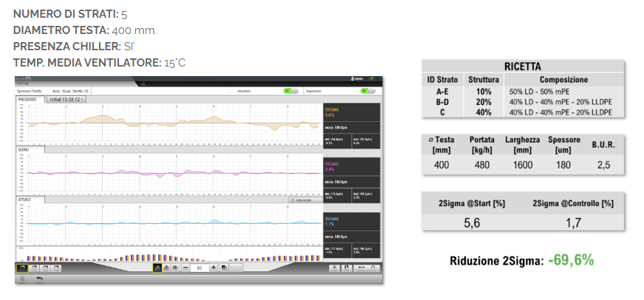
Task: Click the back arrow icon at bottom
Action: [38, 279]
